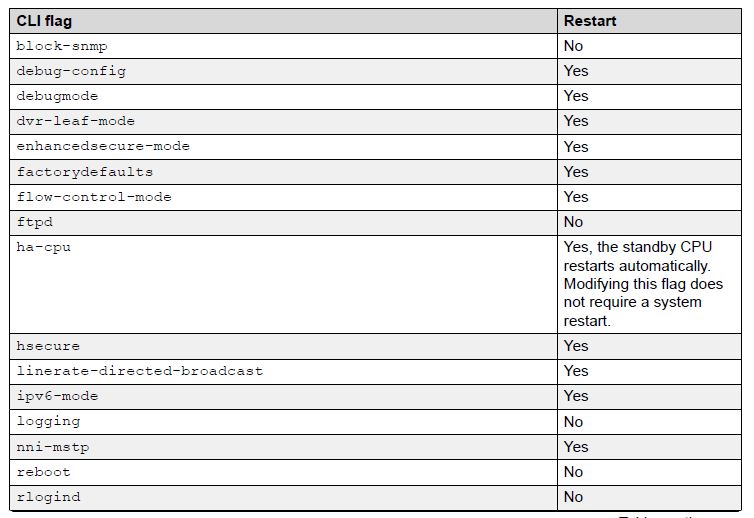754x518 pixels.
Task: Click the reboot flag cell
Action: pyautogui.click(x=43, y=472)
